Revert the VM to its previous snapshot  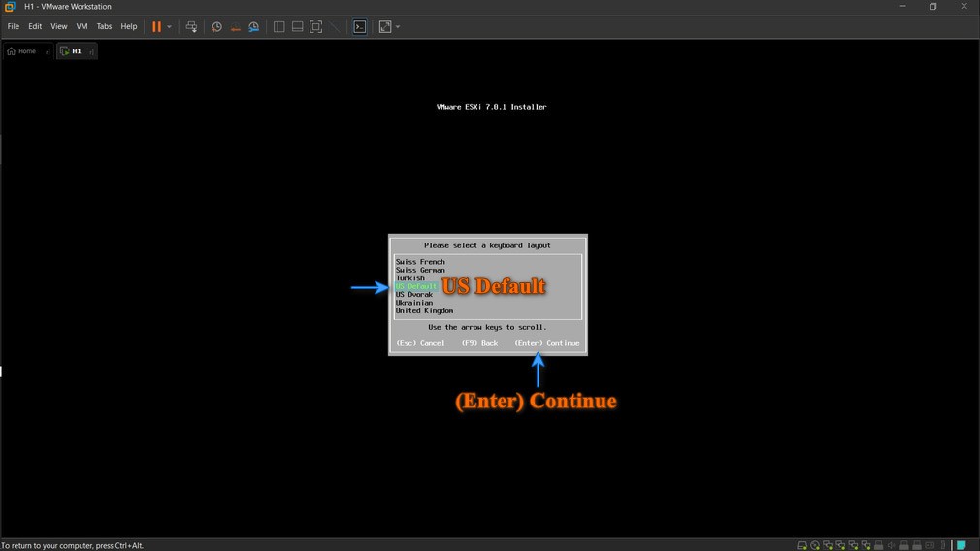click(235, 27)
